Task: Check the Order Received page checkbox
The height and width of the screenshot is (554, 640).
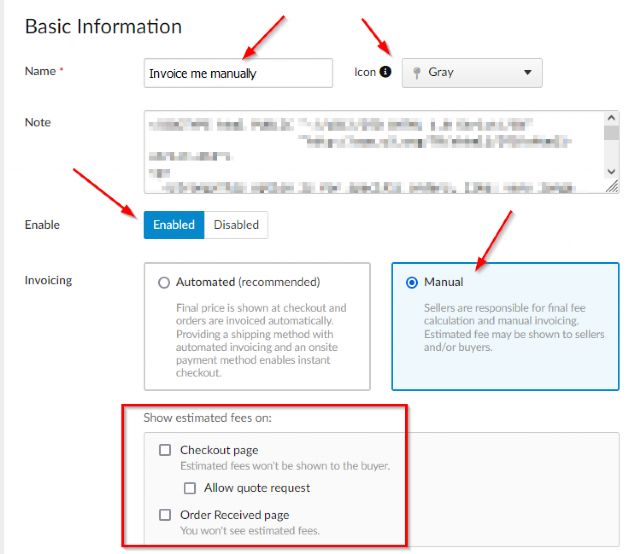Action: tap(165, 515)
